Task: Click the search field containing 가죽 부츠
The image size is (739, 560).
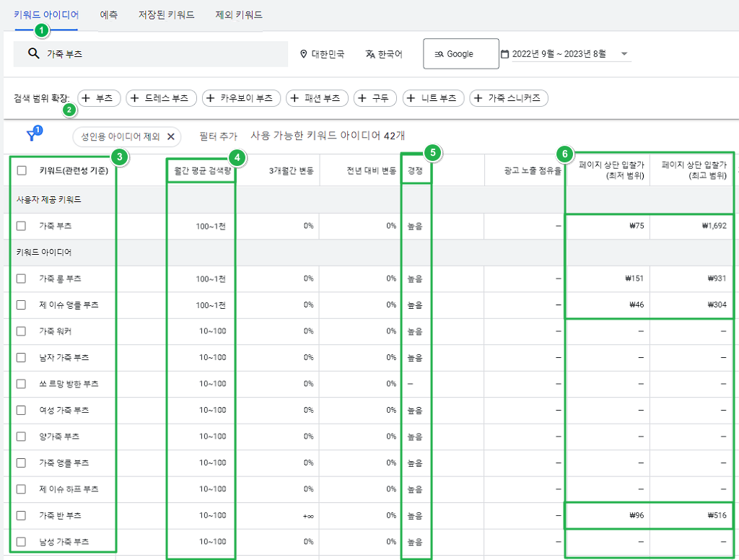Action: click(144, 53)
